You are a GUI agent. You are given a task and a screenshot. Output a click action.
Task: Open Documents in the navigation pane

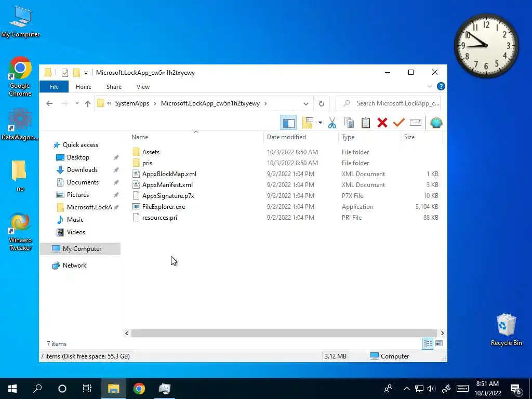click(x=83, y=182)
